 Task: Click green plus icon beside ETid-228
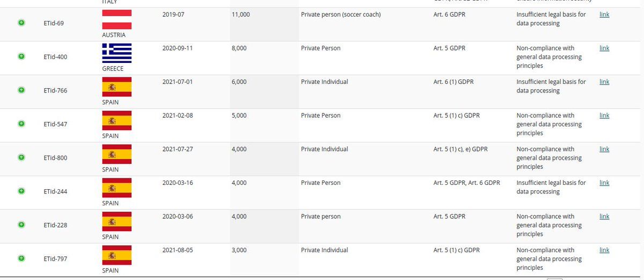coord(21,225)
